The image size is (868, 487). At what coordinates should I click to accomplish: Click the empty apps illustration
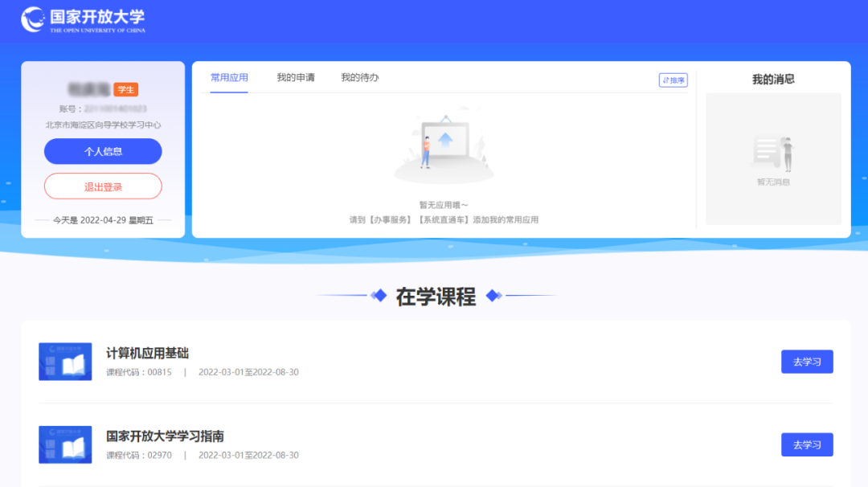pyautogui.click(x=444, y=145)
